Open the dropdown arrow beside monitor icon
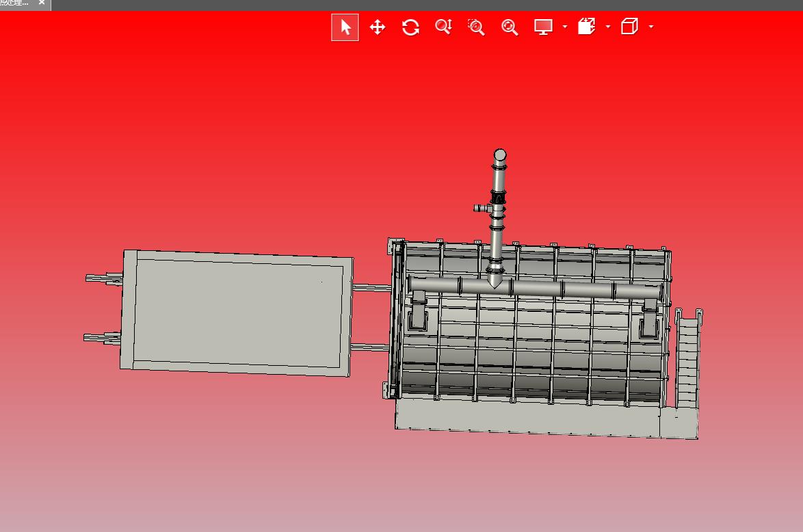Image resolution: width=803 pixels, height=532 pixels. (x=565, y=27)
